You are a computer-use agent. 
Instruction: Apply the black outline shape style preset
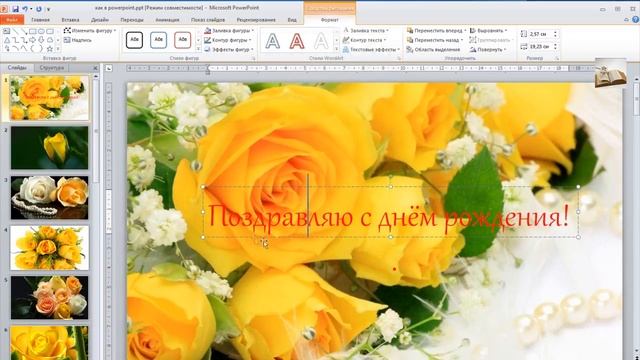pos(134,40)
